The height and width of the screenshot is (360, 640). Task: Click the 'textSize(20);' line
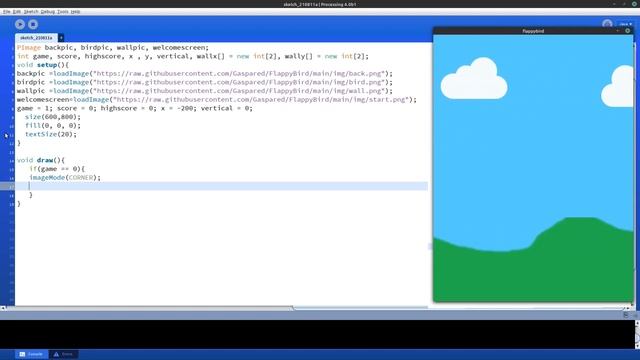[x=51, y=134]
